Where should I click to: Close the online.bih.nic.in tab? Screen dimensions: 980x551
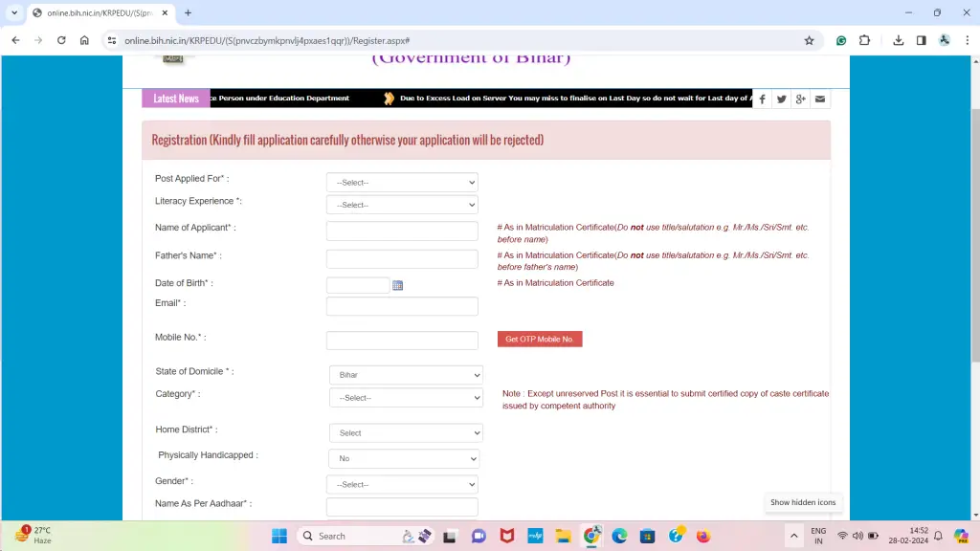coord(165,12)
